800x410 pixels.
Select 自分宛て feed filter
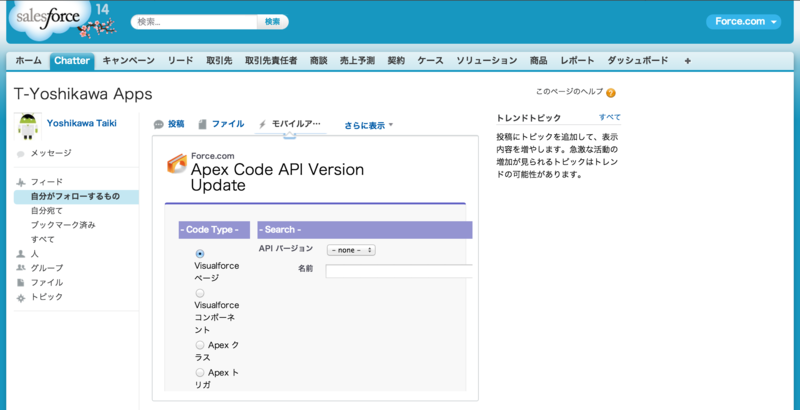[47, 211]
